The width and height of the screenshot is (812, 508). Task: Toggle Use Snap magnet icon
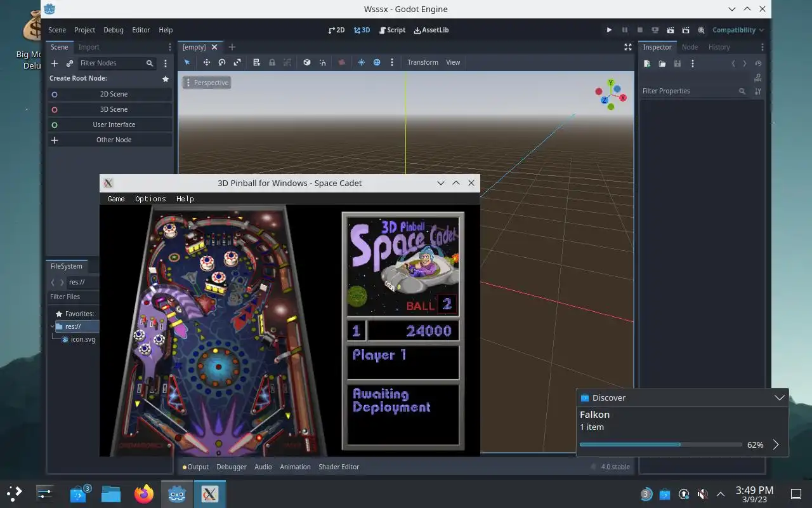click(323, 62)
